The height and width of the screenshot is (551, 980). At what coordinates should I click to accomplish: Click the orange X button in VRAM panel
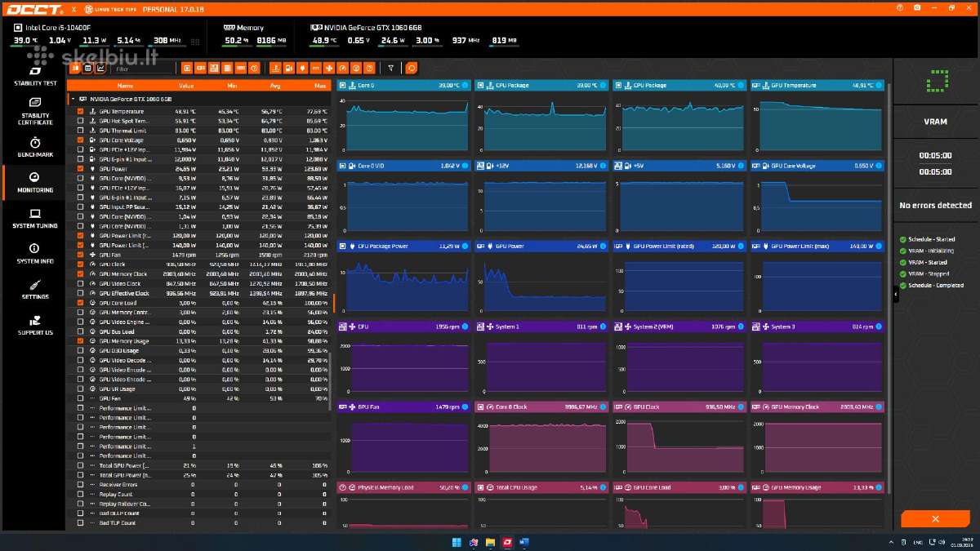click(x=935, y=519)
